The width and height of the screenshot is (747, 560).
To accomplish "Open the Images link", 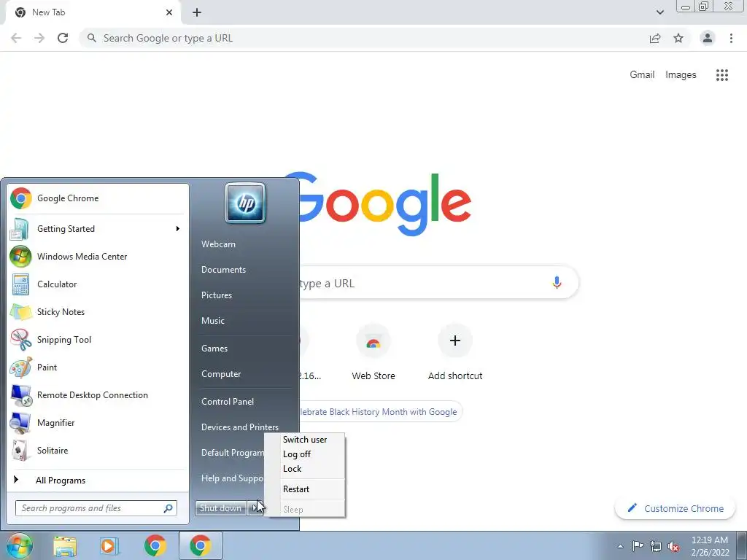I will (681, 75).
